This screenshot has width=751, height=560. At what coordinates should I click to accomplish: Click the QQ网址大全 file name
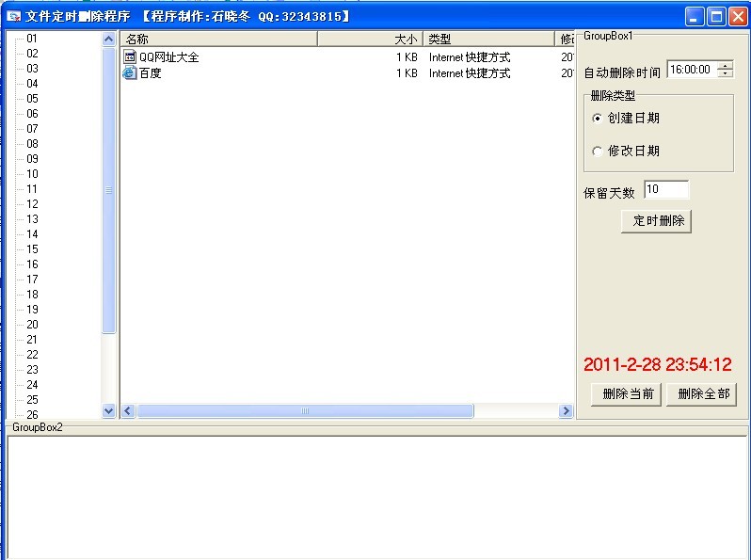click(x=169, y=57)
